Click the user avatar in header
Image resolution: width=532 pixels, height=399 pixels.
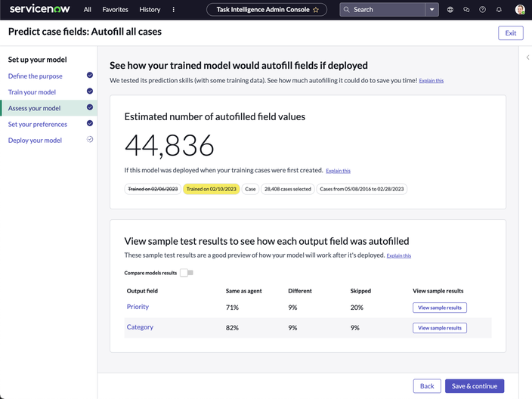pyautogui.click(x=520, y=10)
